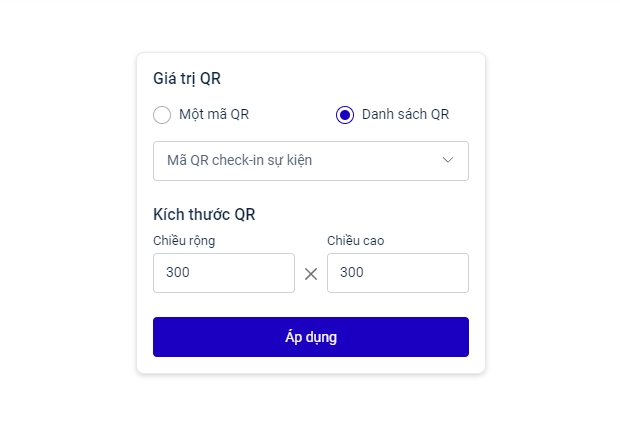Click the 300 value in the width field
Screen dimensions: 620x426
tap(179, 273)
